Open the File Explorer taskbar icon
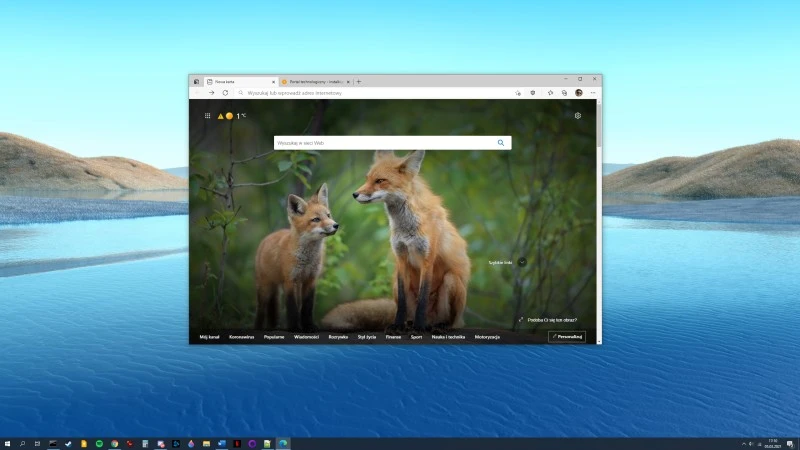The height and width of the screenshot is (450, 800). [x=206, y=444]
